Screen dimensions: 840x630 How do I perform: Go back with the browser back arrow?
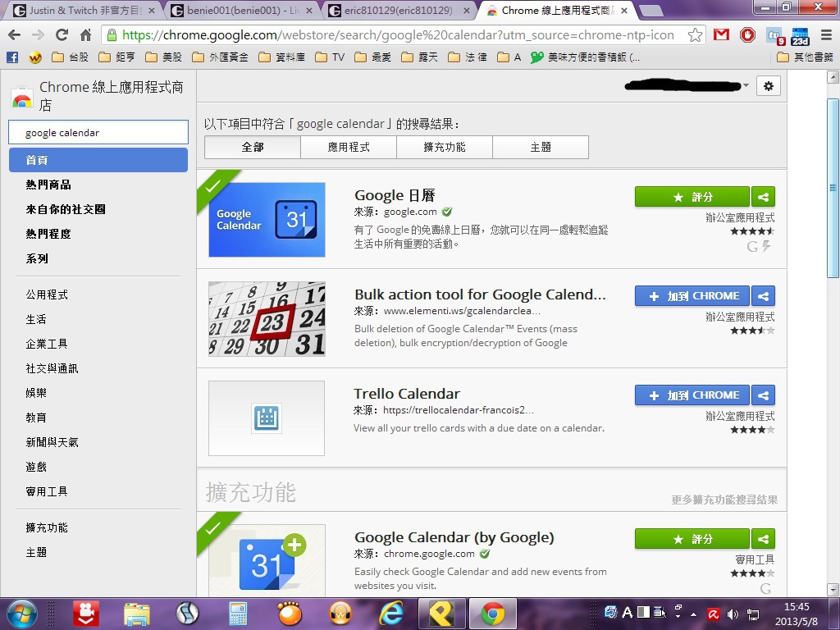tap(15, 35)
